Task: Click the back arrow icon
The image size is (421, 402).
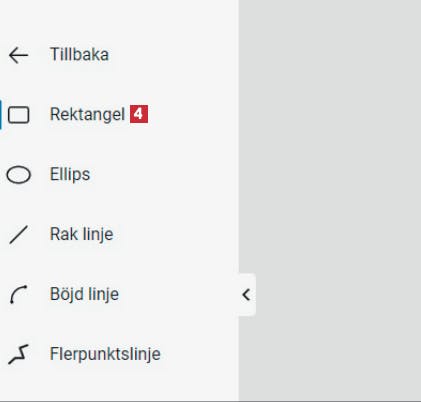Action: 18,55
